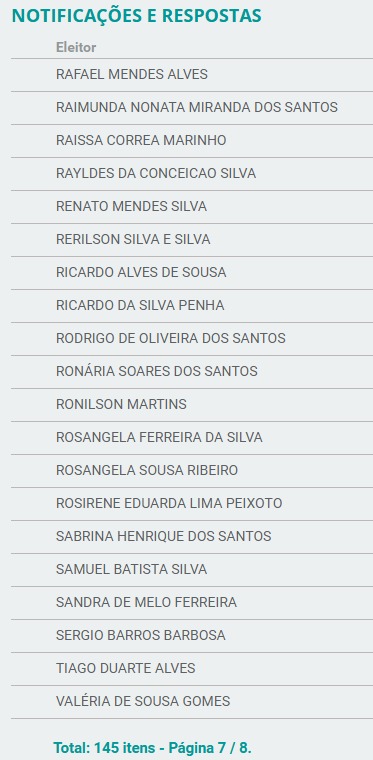
Task: Click the total items pagination text
Action: [152, 747]
